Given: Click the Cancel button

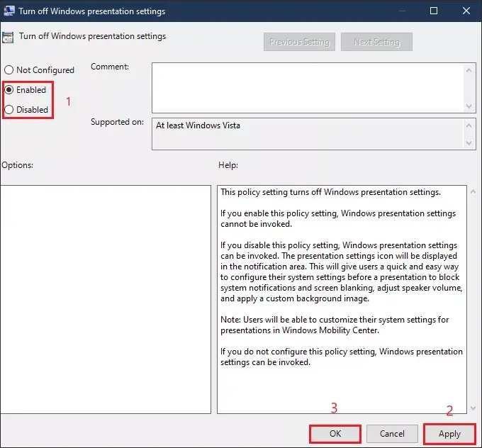Looking at the screenshot, I should click(x=392, y=434).
